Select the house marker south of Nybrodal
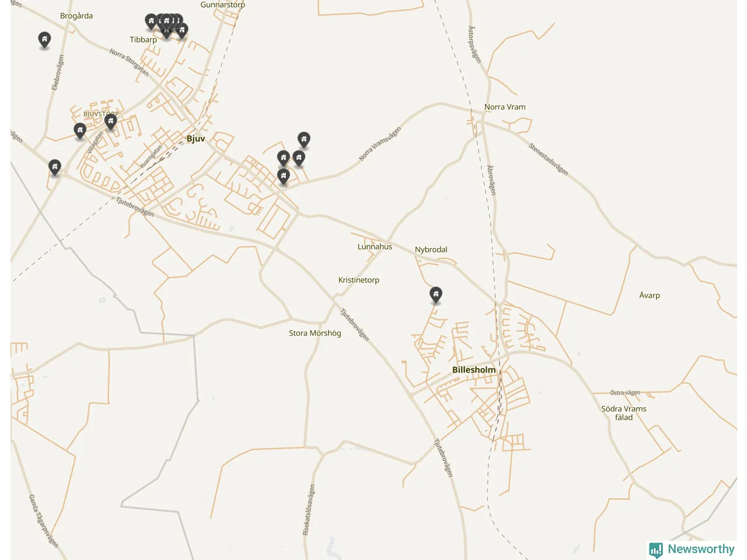The height and width of the screenshot is (560, 747). (436, 295)
